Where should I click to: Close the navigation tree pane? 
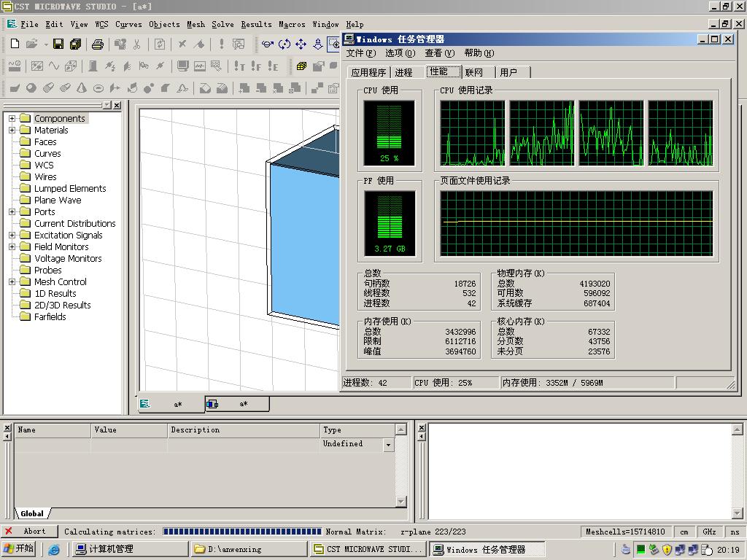click(117, 105)
